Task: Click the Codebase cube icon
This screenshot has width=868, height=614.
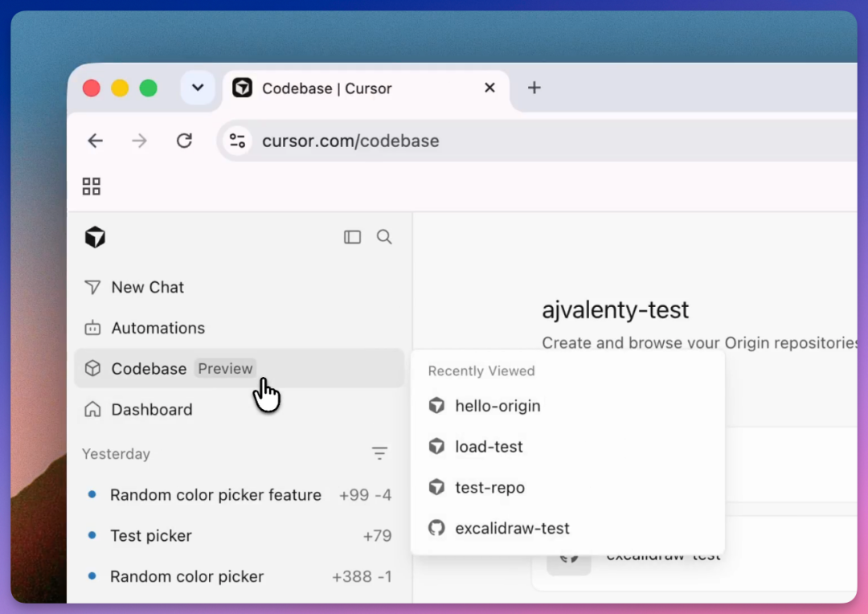Action: 92,368
